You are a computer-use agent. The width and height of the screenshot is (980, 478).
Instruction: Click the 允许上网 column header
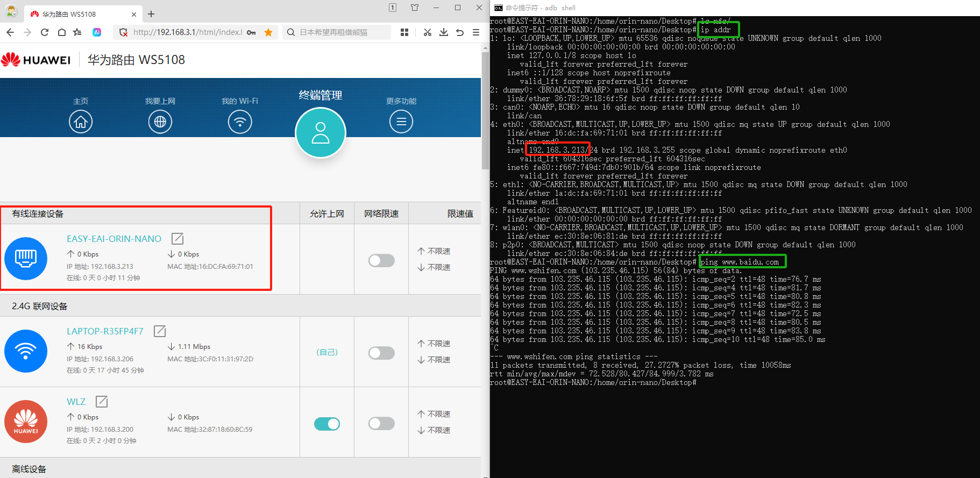(327, 213)
